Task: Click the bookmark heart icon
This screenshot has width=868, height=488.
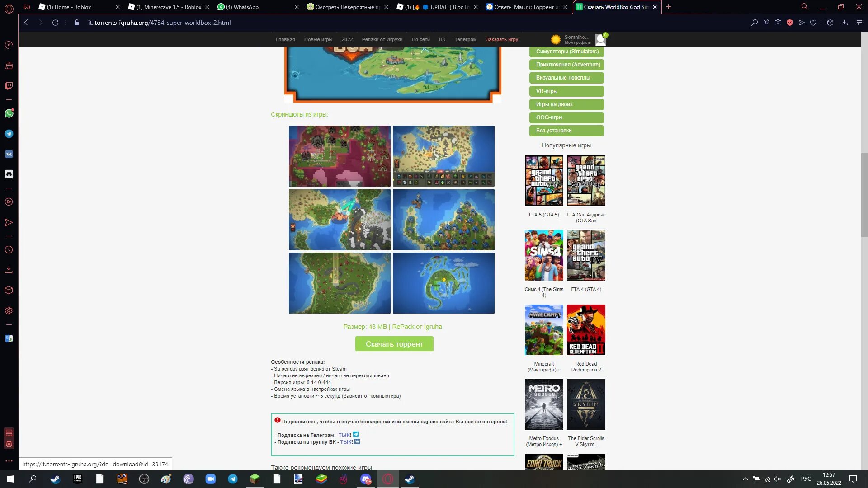Action: (x=813, y=23)
